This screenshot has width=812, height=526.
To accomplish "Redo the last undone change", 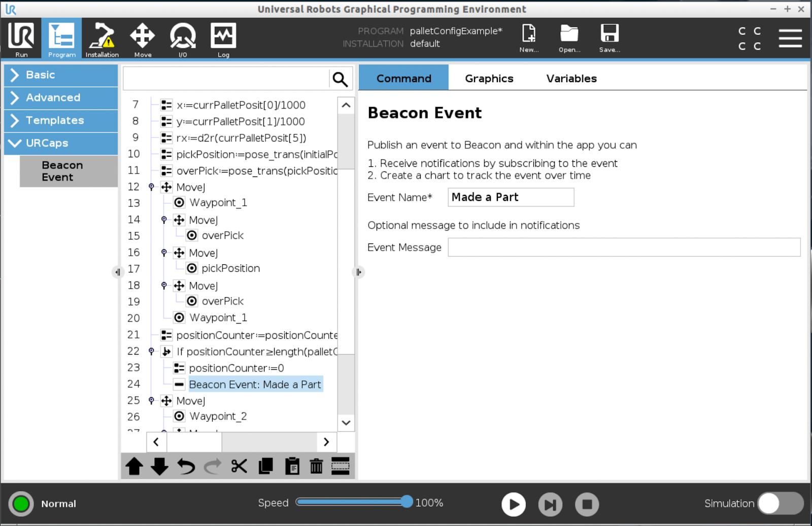I will tap(213, 466).
